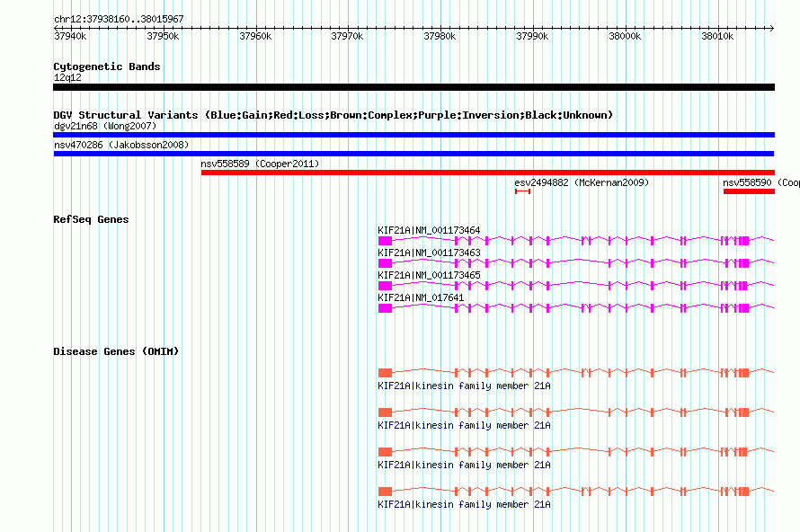
Task: Select the first OMIM gene's large orange exon
Action: (x=386, y=373)
